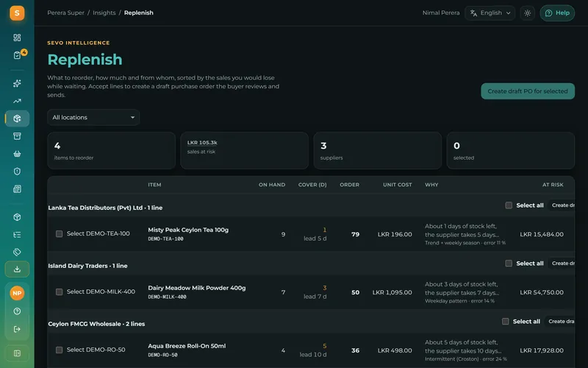The height and width of the screenshot is (368, 588).
Task: Click the LKR 54,750.00 at risk amount
Action: coord(542,292)
